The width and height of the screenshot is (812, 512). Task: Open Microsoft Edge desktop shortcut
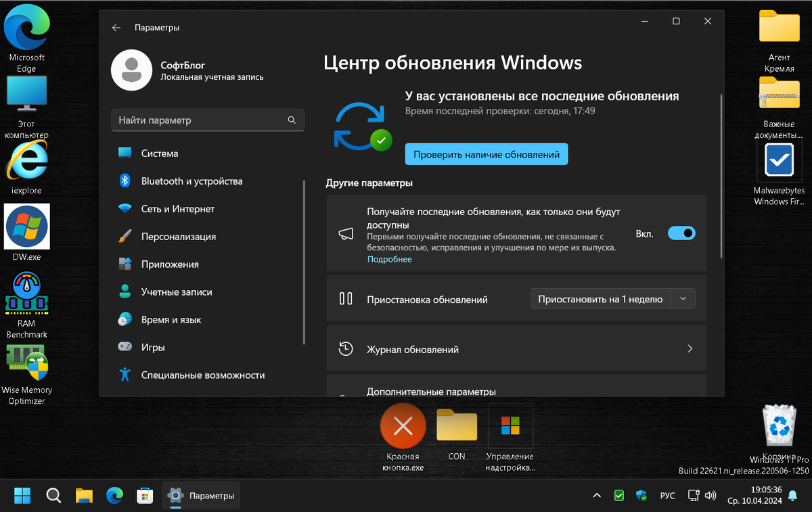[x=26, y=37]
